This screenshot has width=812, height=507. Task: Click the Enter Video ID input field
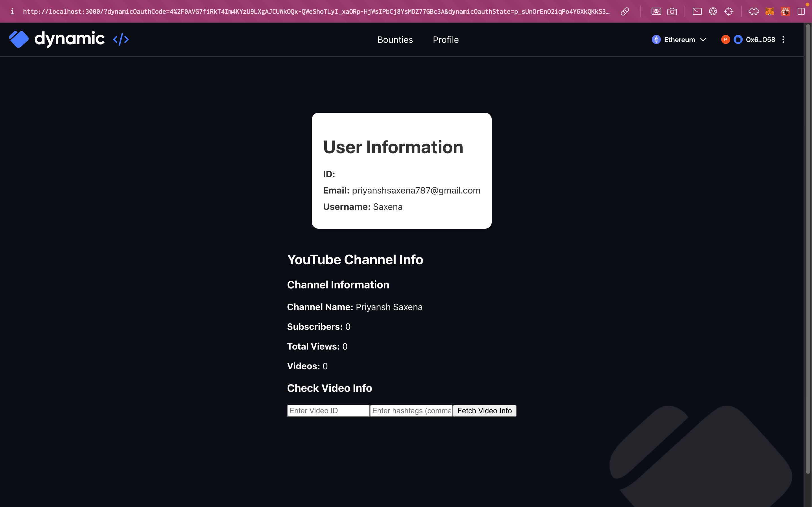click(328, 411)
